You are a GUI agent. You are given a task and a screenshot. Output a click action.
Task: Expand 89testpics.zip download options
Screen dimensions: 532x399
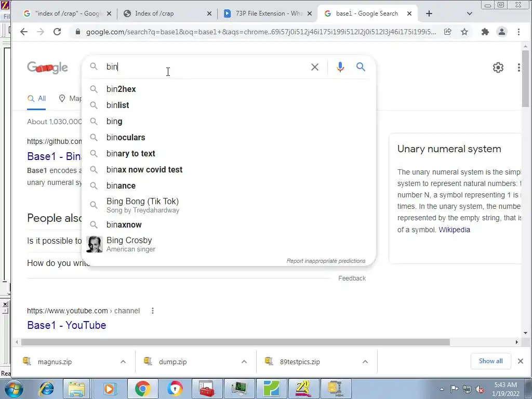365,362
